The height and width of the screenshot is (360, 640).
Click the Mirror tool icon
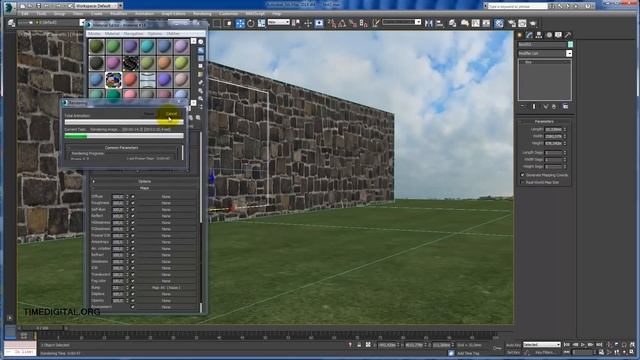coord(428,23)
